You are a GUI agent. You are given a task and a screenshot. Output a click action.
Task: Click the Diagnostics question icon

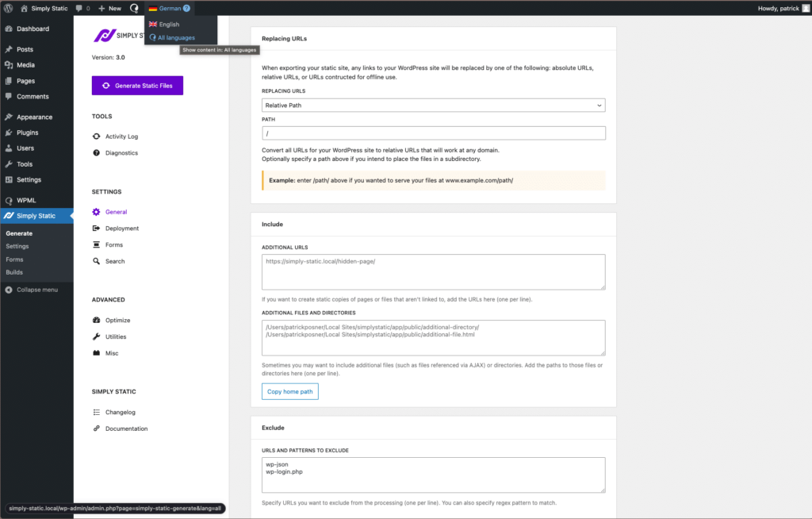tap(96, 153)
